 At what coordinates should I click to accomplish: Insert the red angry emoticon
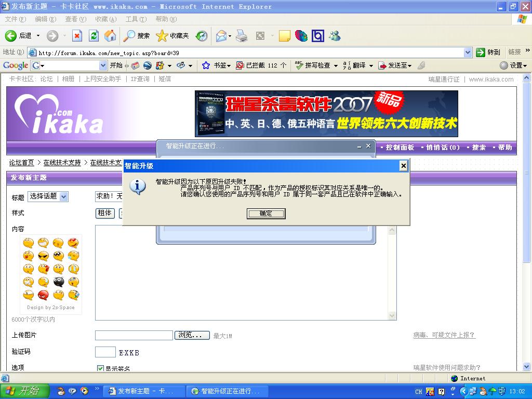pyautogui.click(x=43, y=295)
